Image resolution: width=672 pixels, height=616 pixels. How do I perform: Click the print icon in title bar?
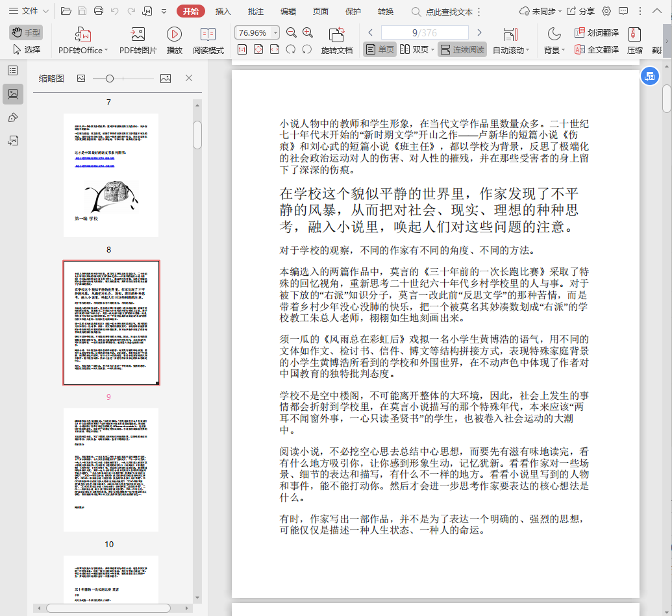click(x=98, y=11)
